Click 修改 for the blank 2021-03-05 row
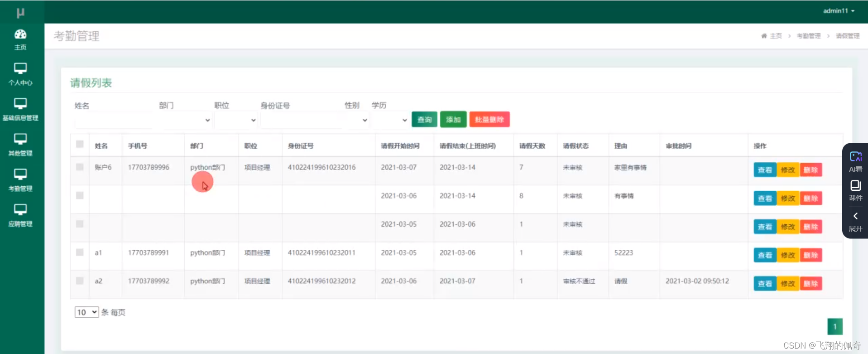The height and width of the screenshot is (354, 868). (x=788, y=227)
